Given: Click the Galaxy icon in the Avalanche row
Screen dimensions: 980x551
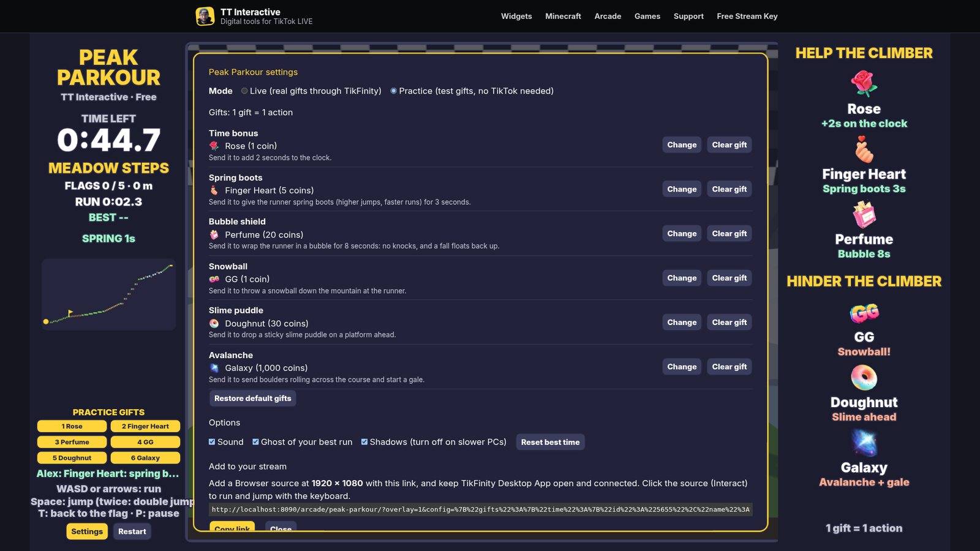Looking at the screenshot, I should (214, 368).
